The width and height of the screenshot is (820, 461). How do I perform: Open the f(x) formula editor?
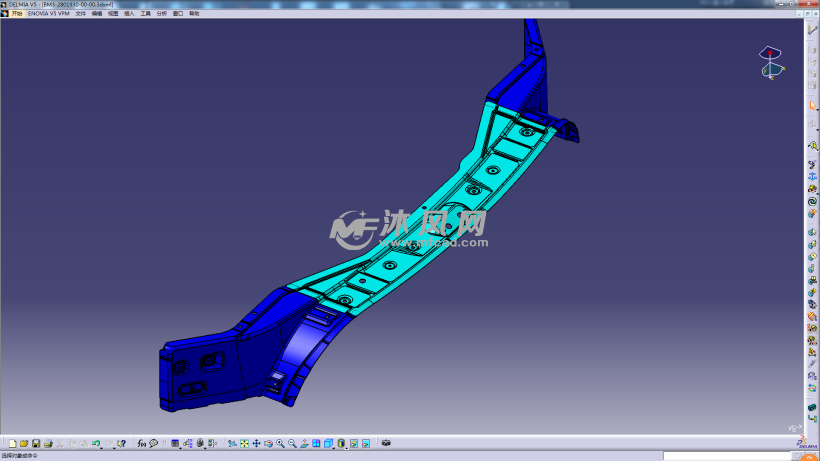[x=142, y=443]
